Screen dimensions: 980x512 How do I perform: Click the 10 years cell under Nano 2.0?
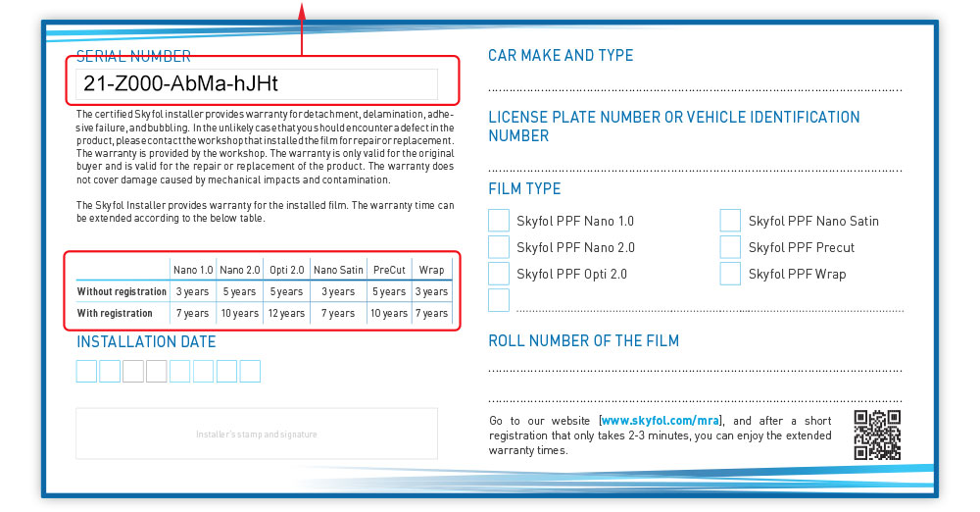(x=239, y=313)
